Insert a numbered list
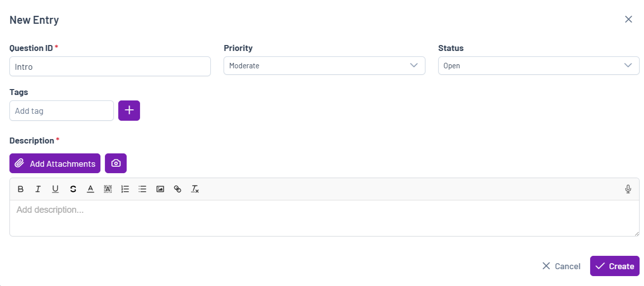 click(x=125, y=189)
